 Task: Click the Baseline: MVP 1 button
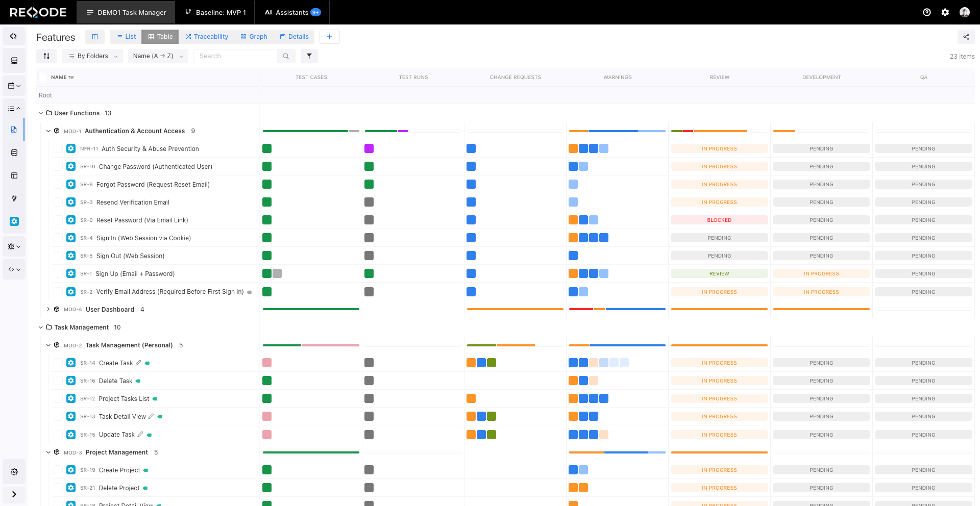[x=215, y=12]
